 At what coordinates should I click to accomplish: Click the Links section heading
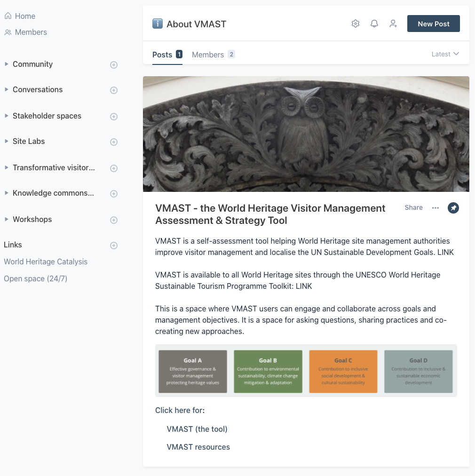[13, 245]
